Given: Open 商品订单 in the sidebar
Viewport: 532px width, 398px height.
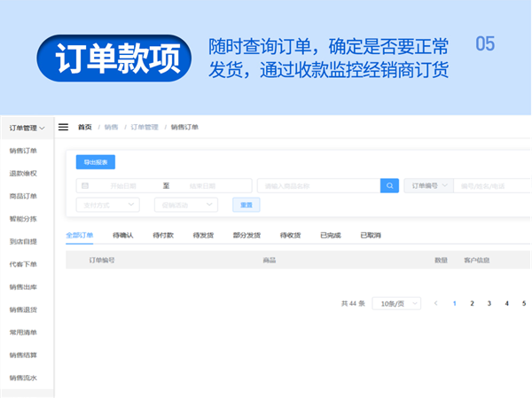Looking at the screenshot, I should point(23,196).
